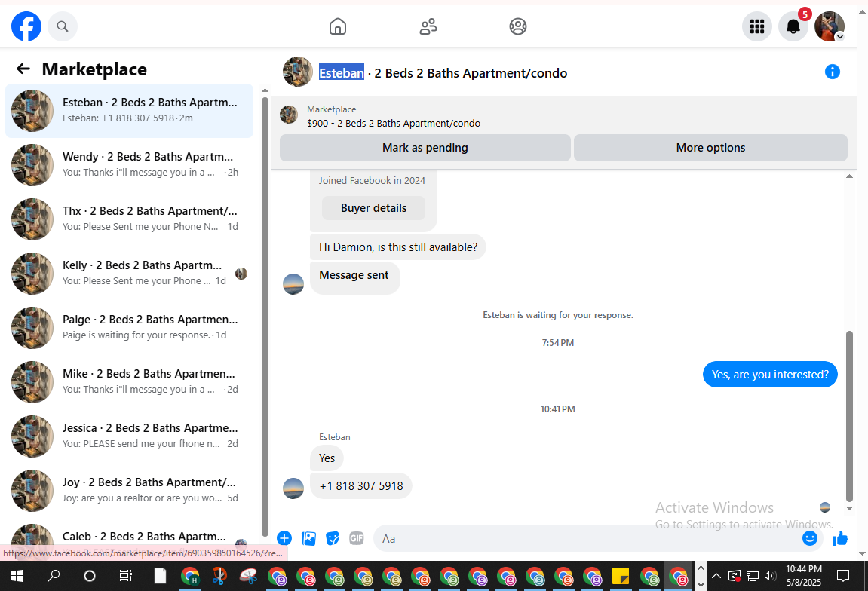The width and height of the screenshot is (868, 591).
Task: Click Esteban's 'Yes' reply bubble
Action: [x=327, y=458]
